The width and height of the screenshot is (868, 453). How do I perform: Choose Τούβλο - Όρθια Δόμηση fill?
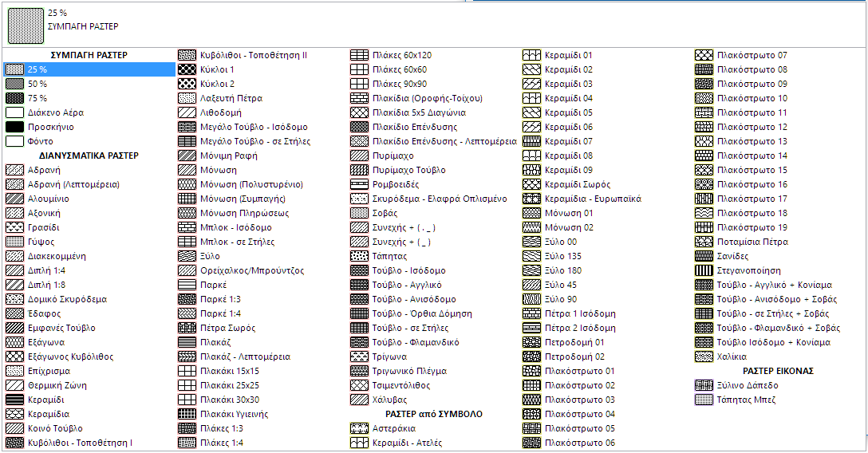click(422, 313)
